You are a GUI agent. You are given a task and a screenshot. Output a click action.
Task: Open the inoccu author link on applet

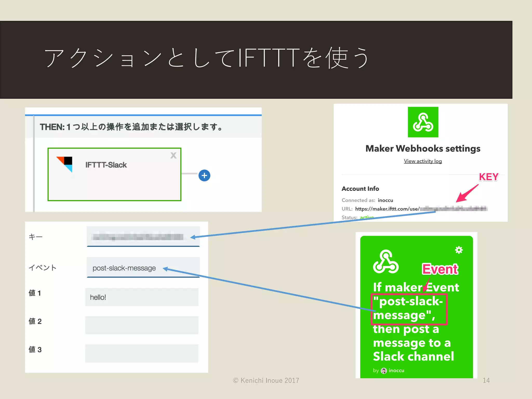[396, 370]
